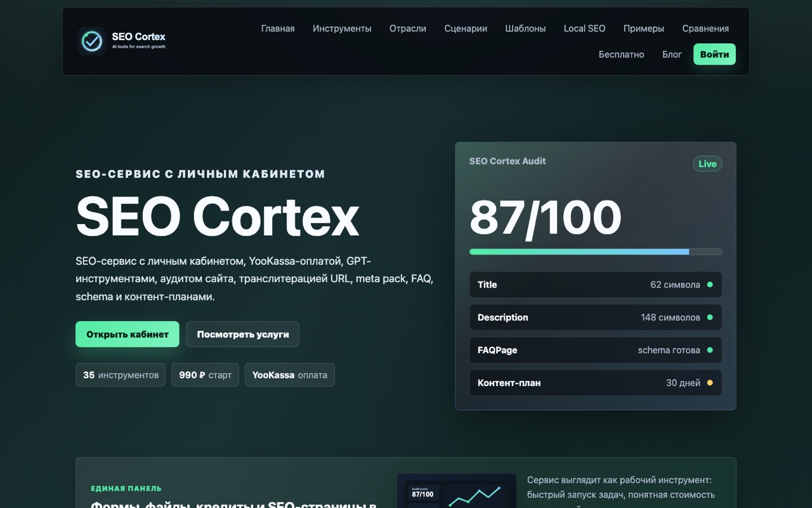Select Шаблоны in the navigation
This screenshot has height=508, width=812.
click(x=525, y=29)
